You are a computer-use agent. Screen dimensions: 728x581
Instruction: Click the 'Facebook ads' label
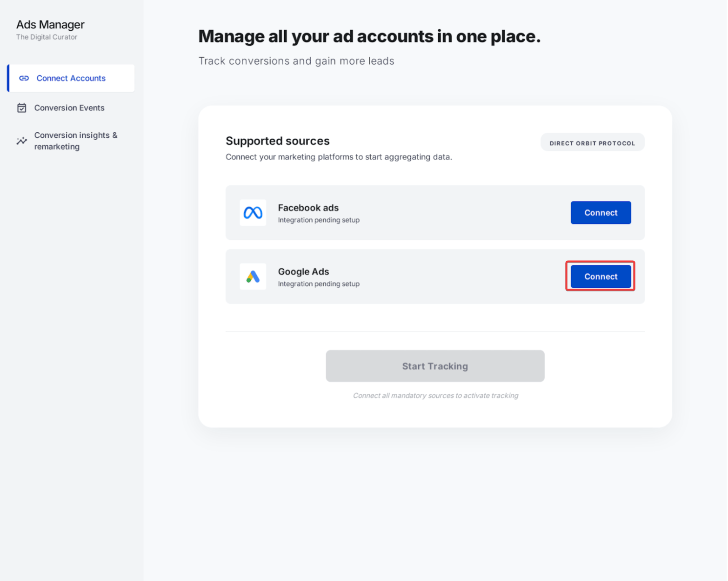coord(308,208)
